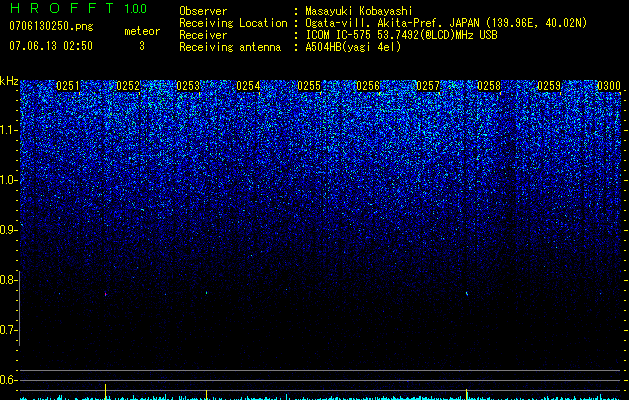Click the 0.8 frequency axis label
Viewport: 629px width, 400px height.
7,280
